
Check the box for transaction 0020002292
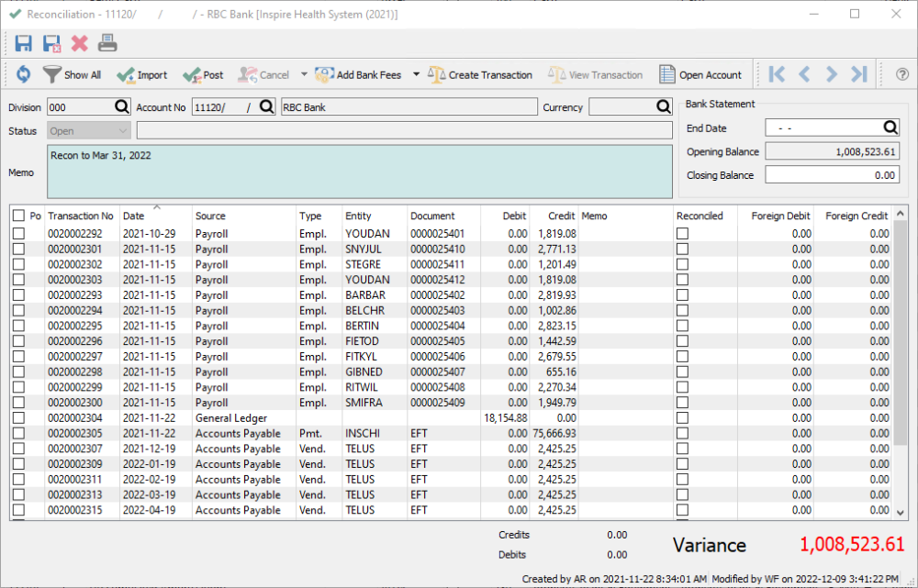pos(18,234)
